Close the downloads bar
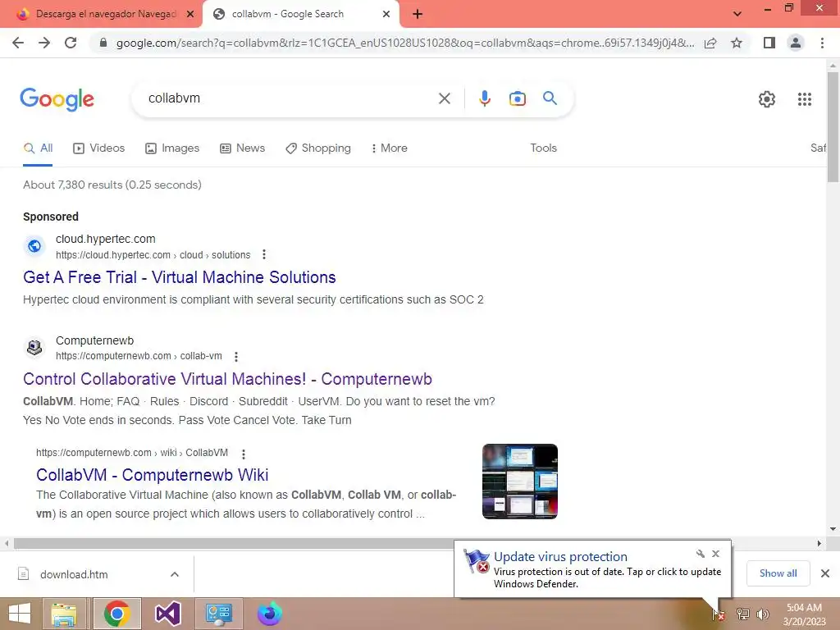 (825, 573)
